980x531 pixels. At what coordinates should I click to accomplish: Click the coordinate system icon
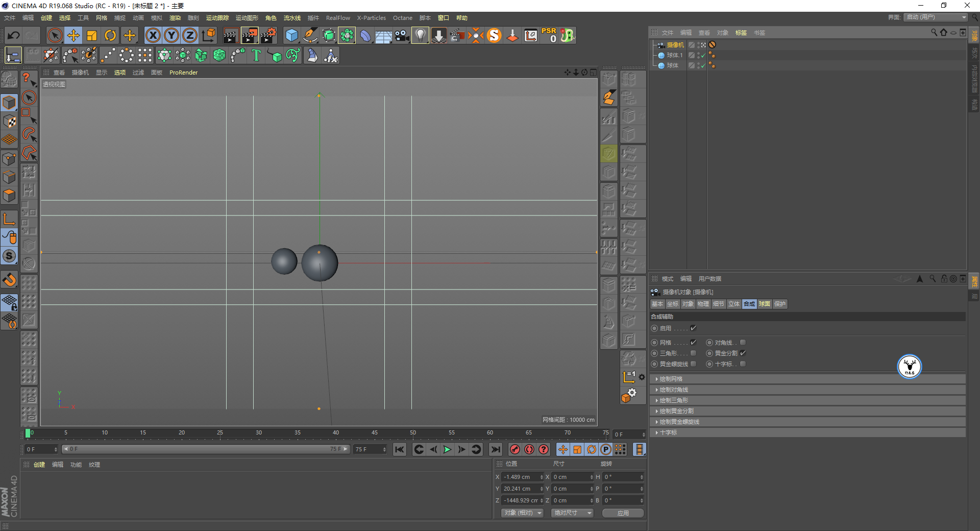coord(209,35)
